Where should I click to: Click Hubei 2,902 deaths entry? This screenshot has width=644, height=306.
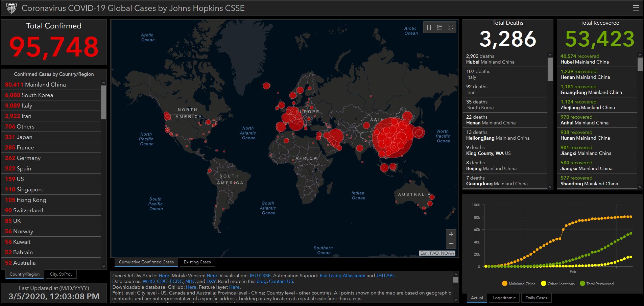[505, 59]
